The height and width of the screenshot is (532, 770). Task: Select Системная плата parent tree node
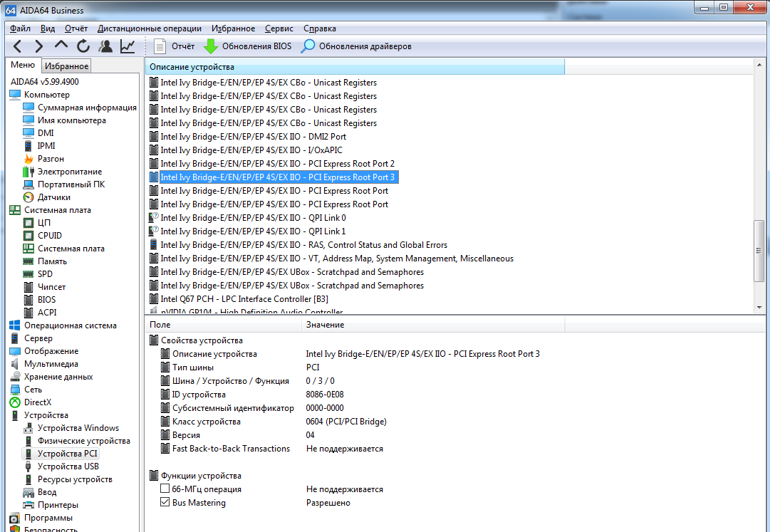[x=58, y=210]
